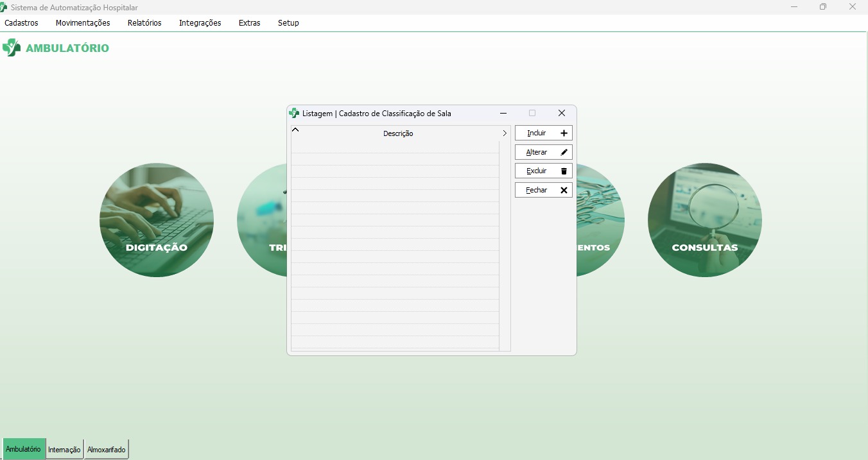Expand the right chevron beside Descrição header
The image size is (868, 460).
pos(505,133)
